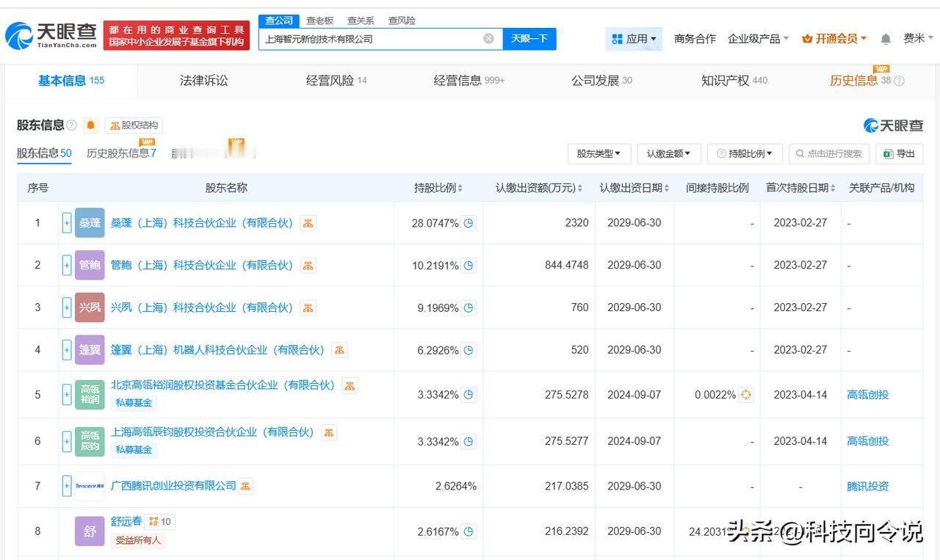
Task: Switch to the 经营风险 tab
Action: coord(336,81)
